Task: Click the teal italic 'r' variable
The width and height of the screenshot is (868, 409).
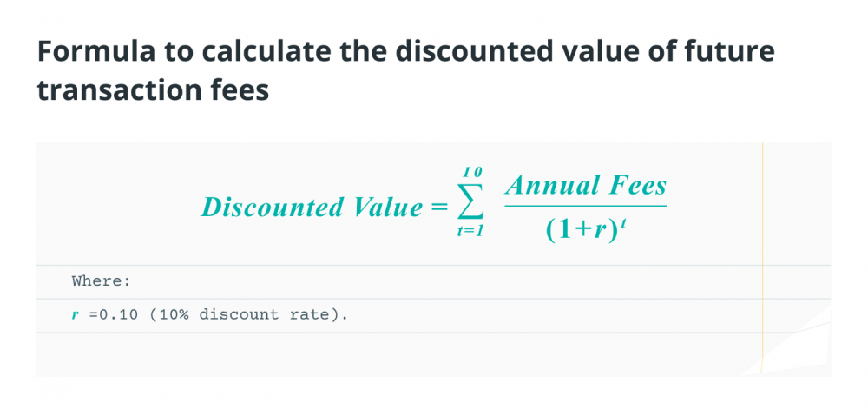Action: [76, 315]
